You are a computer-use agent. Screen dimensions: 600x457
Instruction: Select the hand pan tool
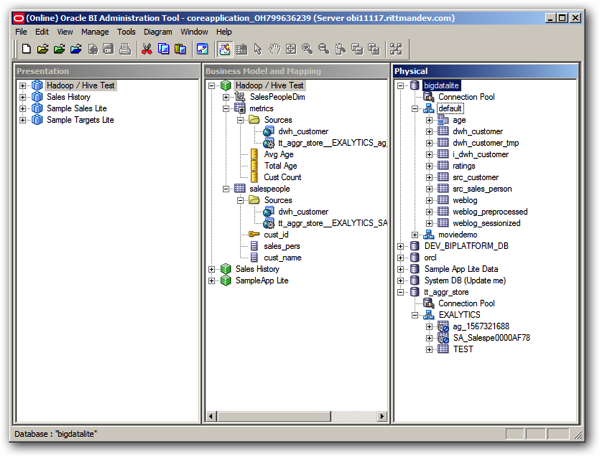[x=274, y=49]
